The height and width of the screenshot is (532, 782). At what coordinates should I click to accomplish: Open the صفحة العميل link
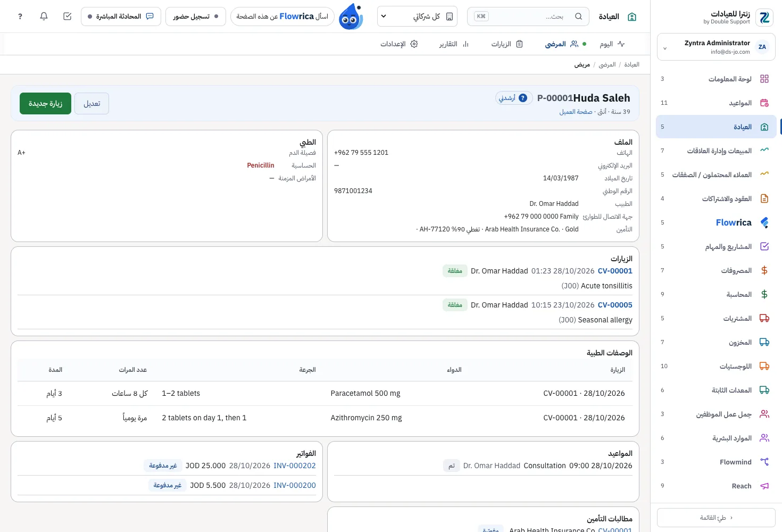click(x=576, y=112)
